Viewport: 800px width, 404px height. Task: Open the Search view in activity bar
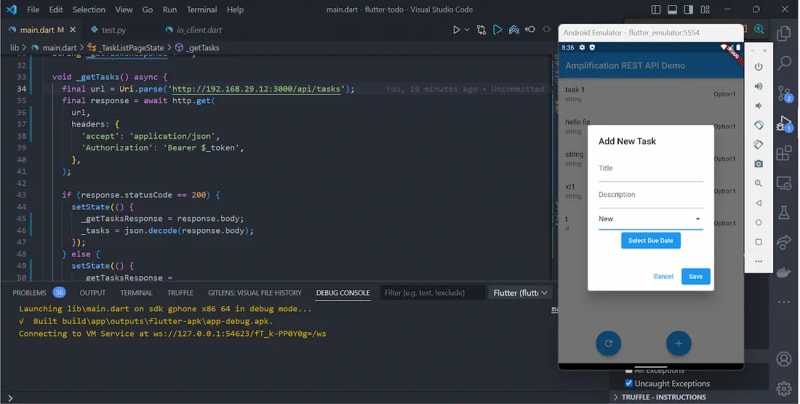coord(784,63)
